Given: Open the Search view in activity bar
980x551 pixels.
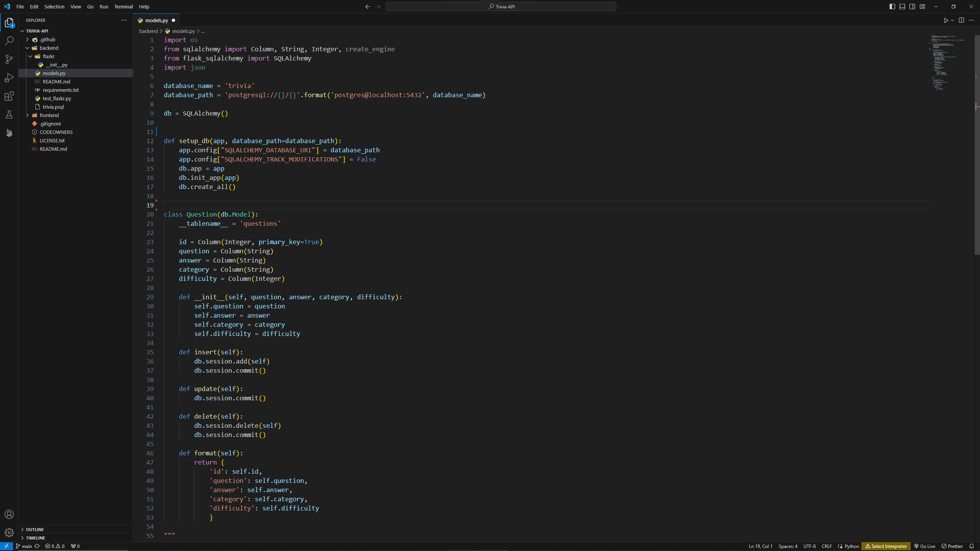Looking at the screenshot, I should pos(9,41).
